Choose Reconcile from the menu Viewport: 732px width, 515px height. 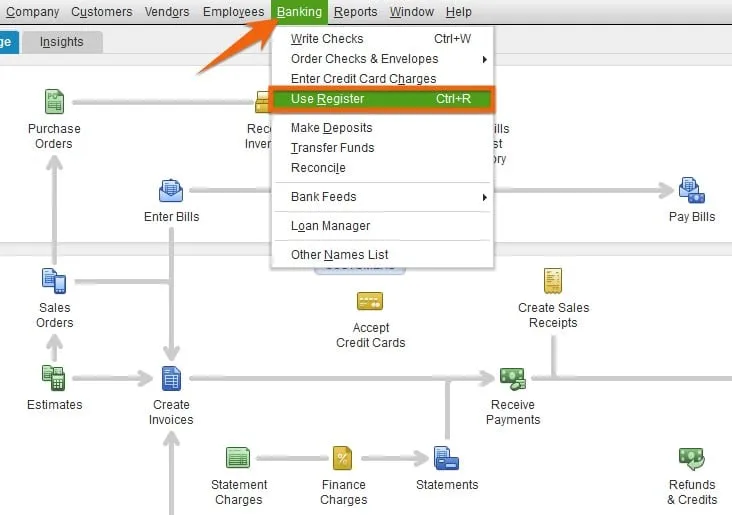(x=381, y=168)
